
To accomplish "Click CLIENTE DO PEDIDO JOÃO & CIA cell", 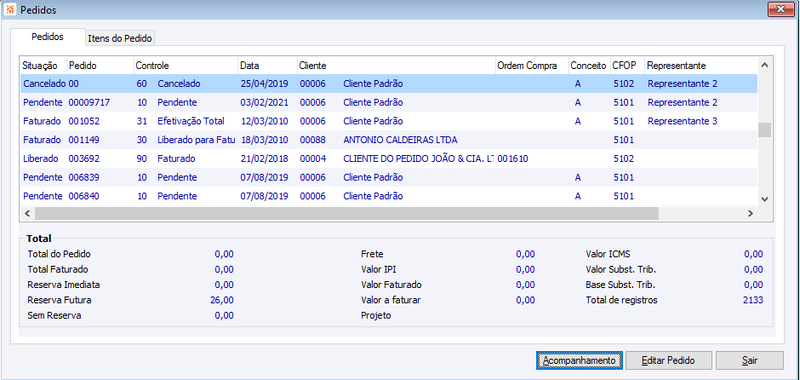I will 419,159.
